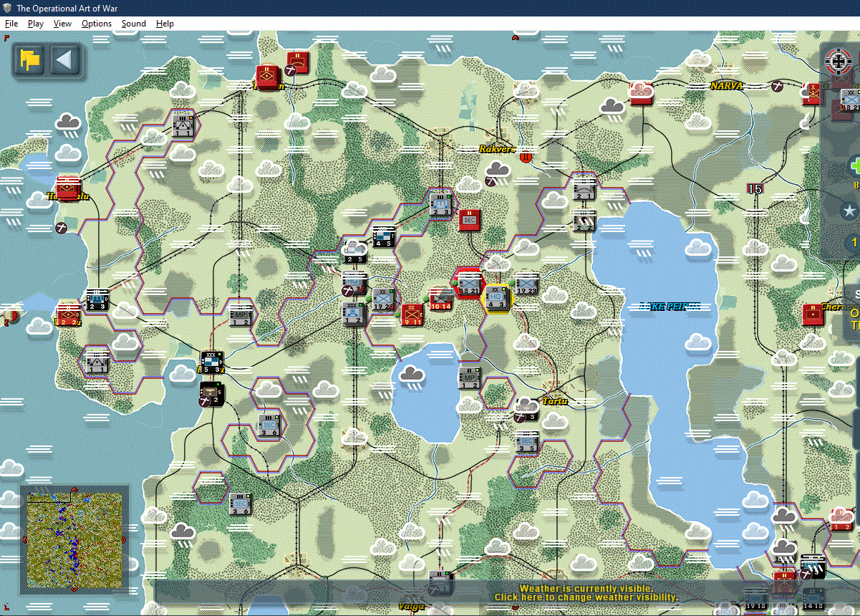Select the gray unit 2 1 near Lake Peipus

pos(584,188)
